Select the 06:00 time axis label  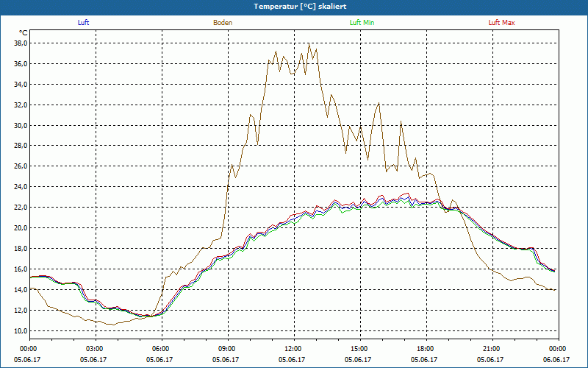point(161,349)
